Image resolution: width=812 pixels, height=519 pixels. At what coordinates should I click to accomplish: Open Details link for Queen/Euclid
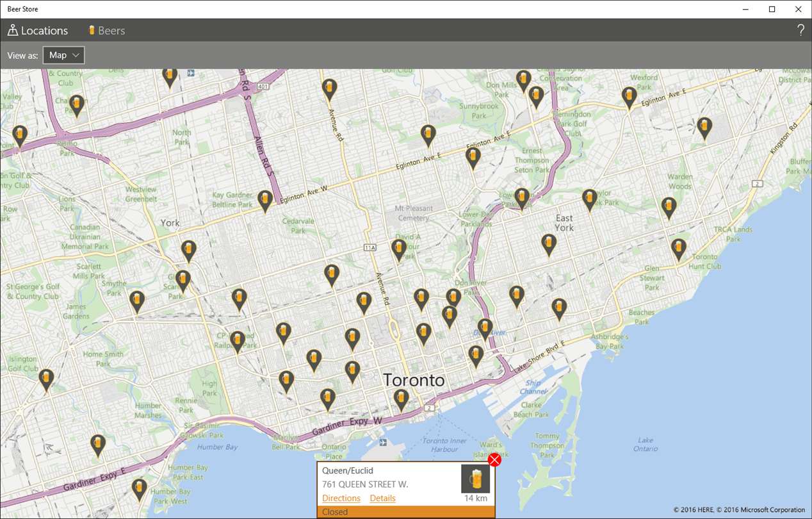click(x=382, y=498)
